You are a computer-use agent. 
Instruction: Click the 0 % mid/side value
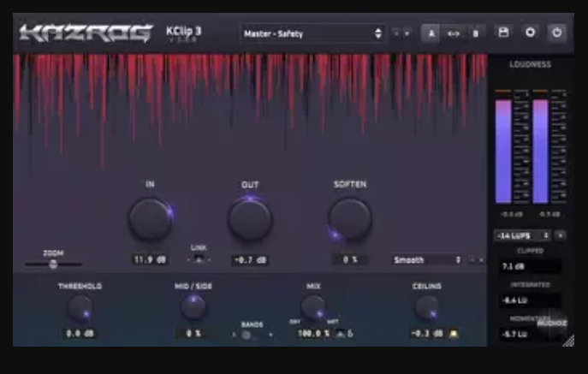click(x=193, y=334)
